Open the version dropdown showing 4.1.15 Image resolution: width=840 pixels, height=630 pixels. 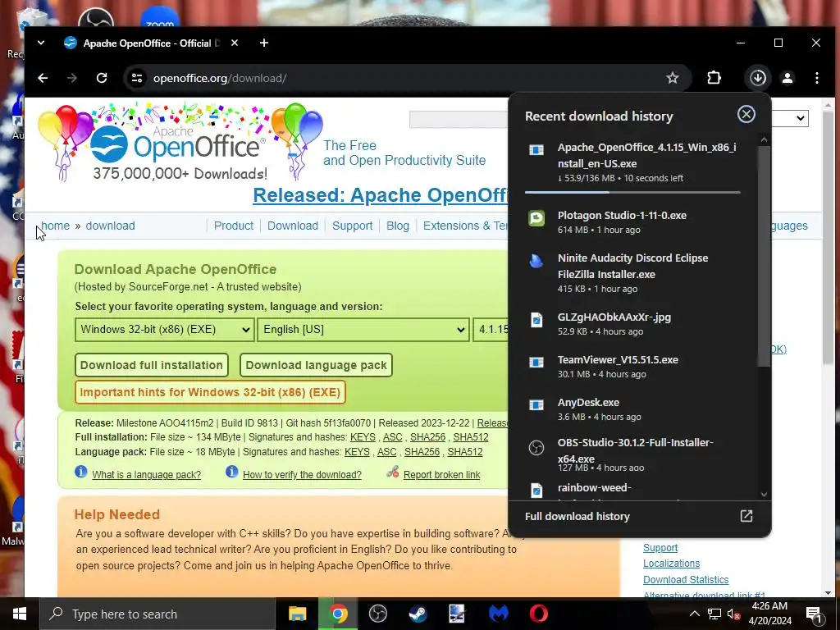pos(491,330)
